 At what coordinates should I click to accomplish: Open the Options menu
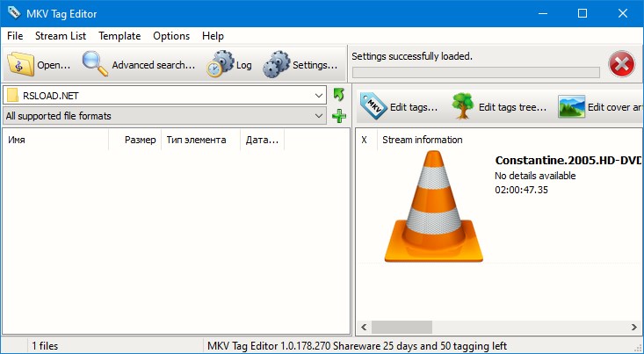click(171, 36)
